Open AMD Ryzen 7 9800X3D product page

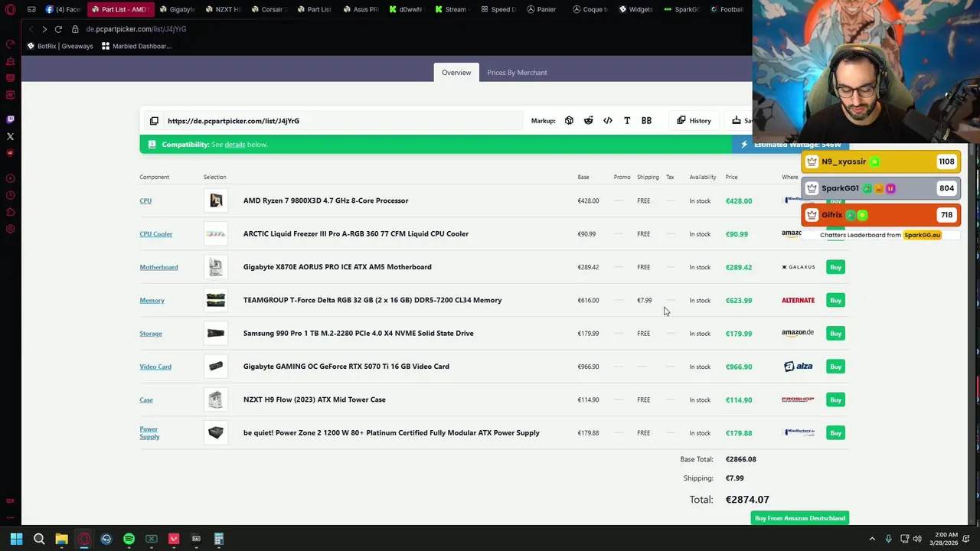(325, 201)
